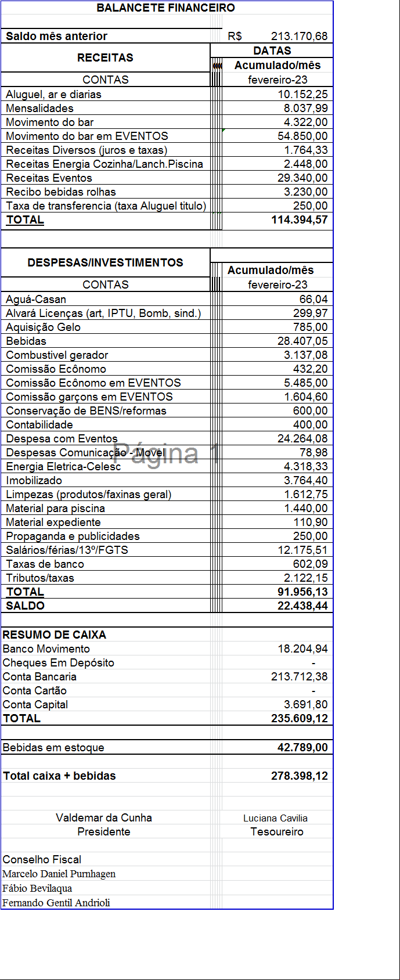Screen dimensions: 400x980
Task: Select the Conta Bancaria value 213.712,38
Action: coord(299,676)
